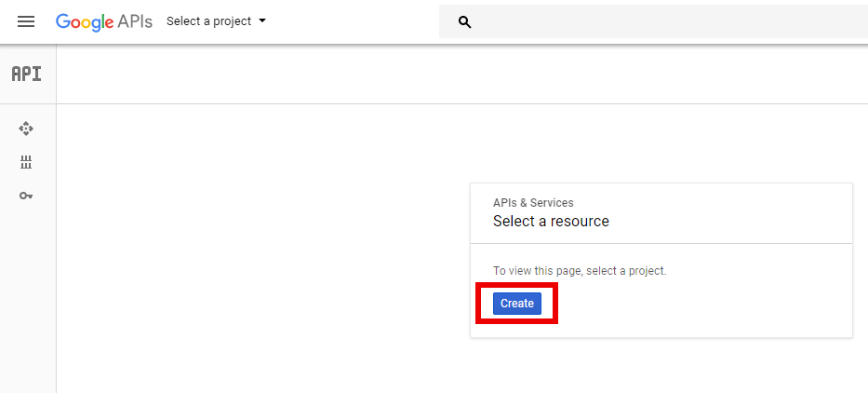Click the "Select a resource" heading
Viewport: 868px width, 393px height.
tap(551, 222)
